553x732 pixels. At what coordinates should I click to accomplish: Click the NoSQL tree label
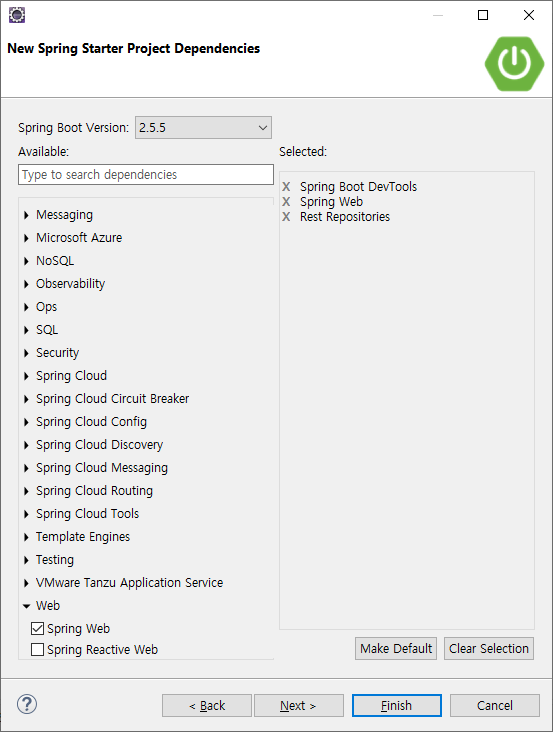click(55, 260)
